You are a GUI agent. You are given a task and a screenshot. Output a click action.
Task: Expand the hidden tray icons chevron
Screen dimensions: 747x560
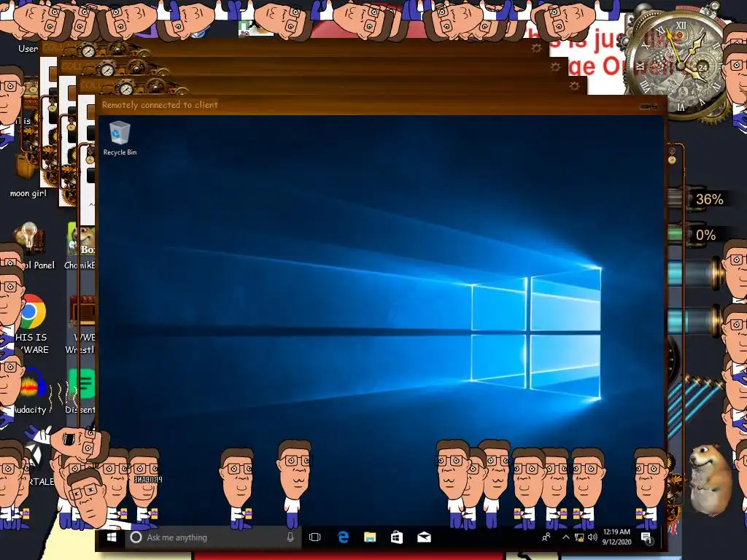pos(565,537)
